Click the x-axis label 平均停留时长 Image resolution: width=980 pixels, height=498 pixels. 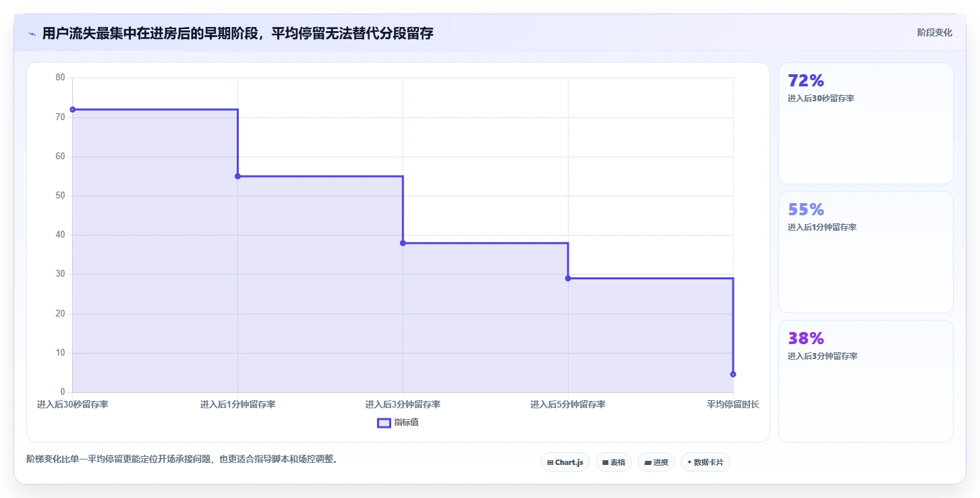pyautogui.click(x=733, y=404)
